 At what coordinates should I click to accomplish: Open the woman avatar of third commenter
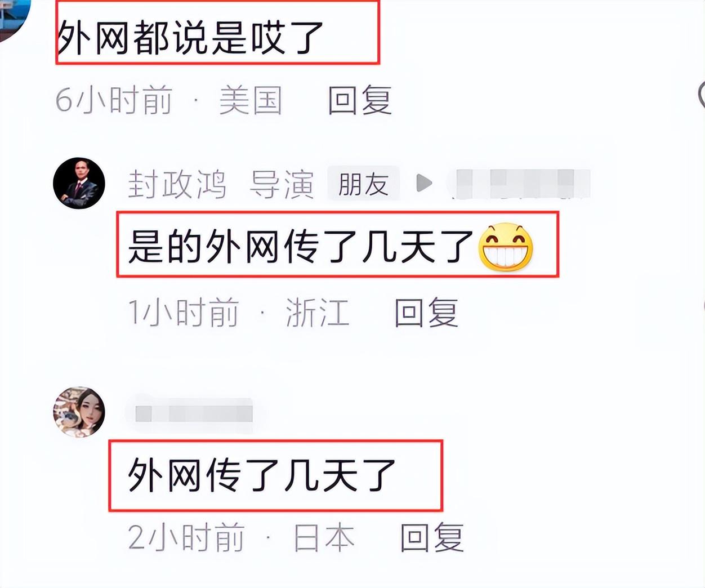[79, 412]
